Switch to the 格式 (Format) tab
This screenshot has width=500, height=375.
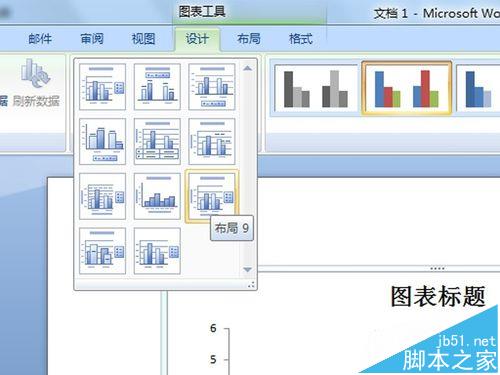pos(301,39)
